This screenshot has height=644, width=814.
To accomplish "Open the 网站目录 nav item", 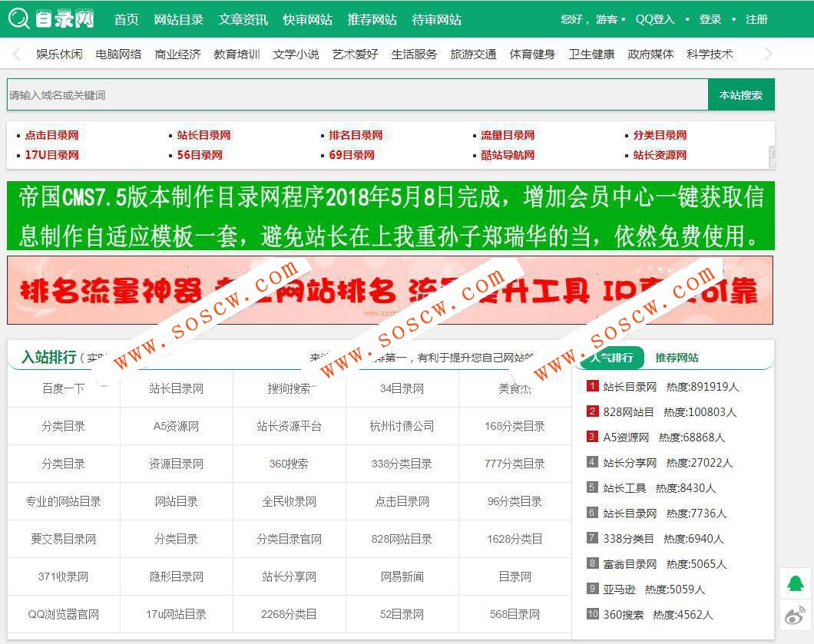I will click(179, 20).
